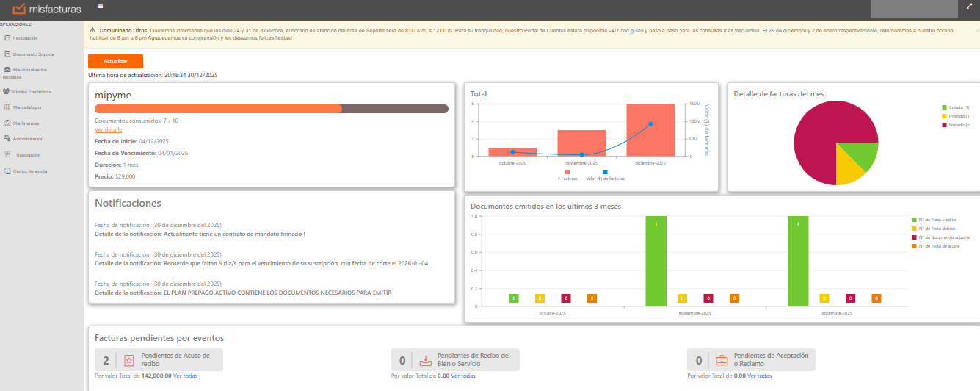
Task: Open Mis finanzas menu item
Action: 26,123
